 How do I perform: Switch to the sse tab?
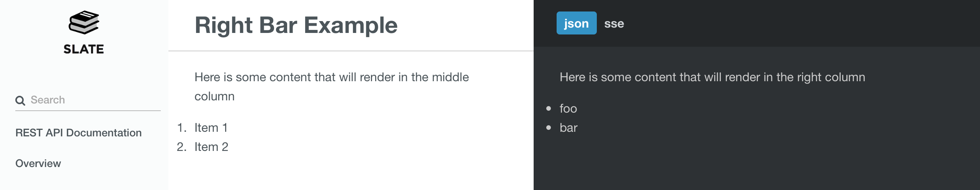point(614,23)
